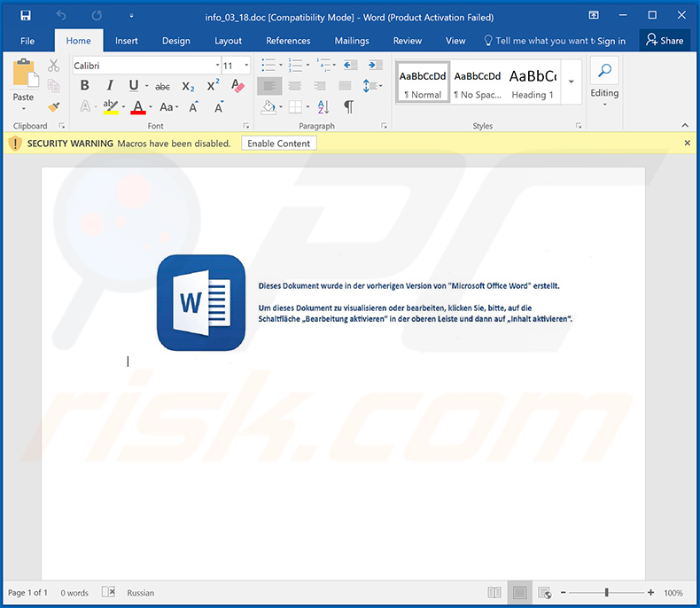Open the File tab
700x608 pixels.
click(x=27, y=41)
